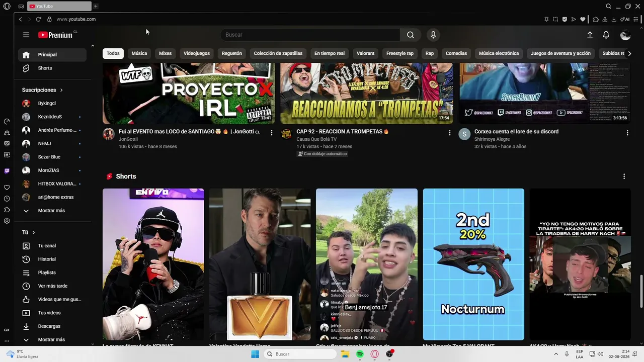This screenshot has width=644, height=362.
Task: Click the ad blocker shield icon
Action: tap(565, 19)
